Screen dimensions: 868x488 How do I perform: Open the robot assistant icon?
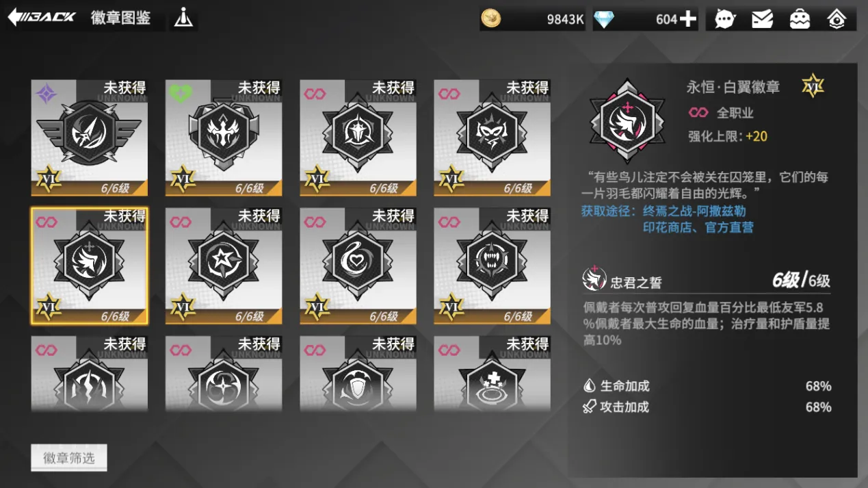click(800, 19)
